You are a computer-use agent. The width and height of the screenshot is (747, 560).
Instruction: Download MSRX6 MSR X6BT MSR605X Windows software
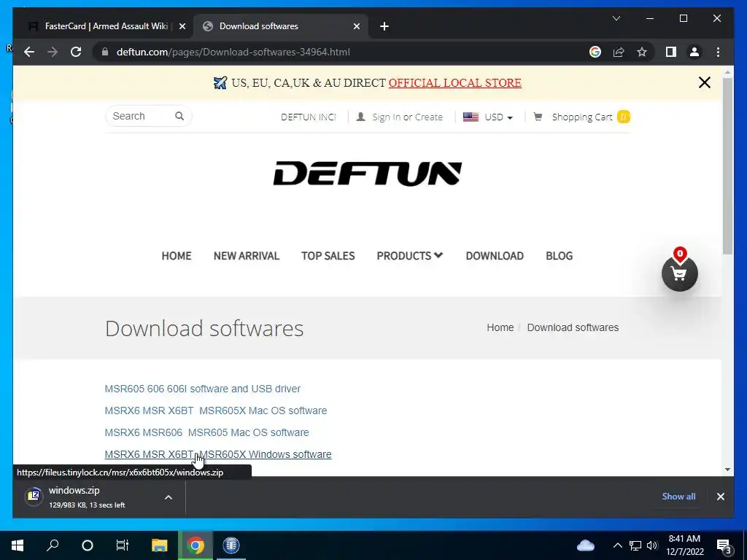[x=218, y=454]
